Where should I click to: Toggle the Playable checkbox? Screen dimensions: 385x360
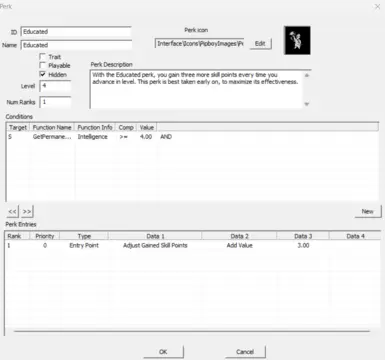pos(43,65)
